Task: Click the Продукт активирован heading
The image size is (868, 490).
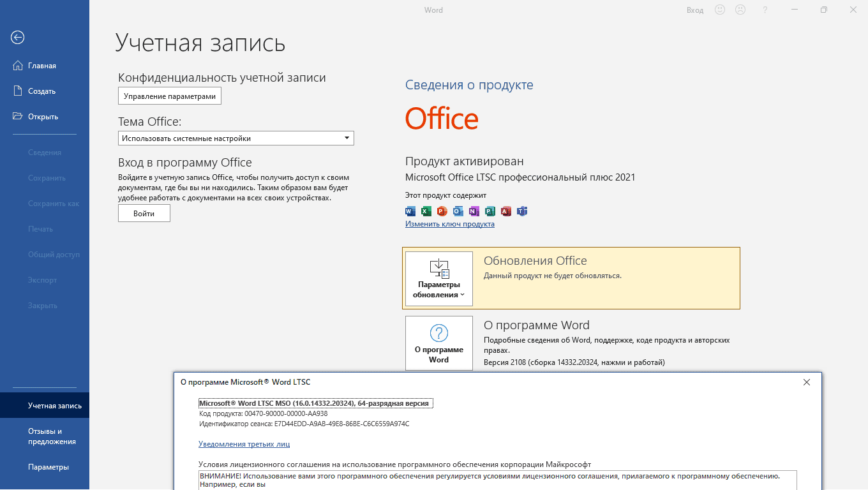Action: pos(465,161)
